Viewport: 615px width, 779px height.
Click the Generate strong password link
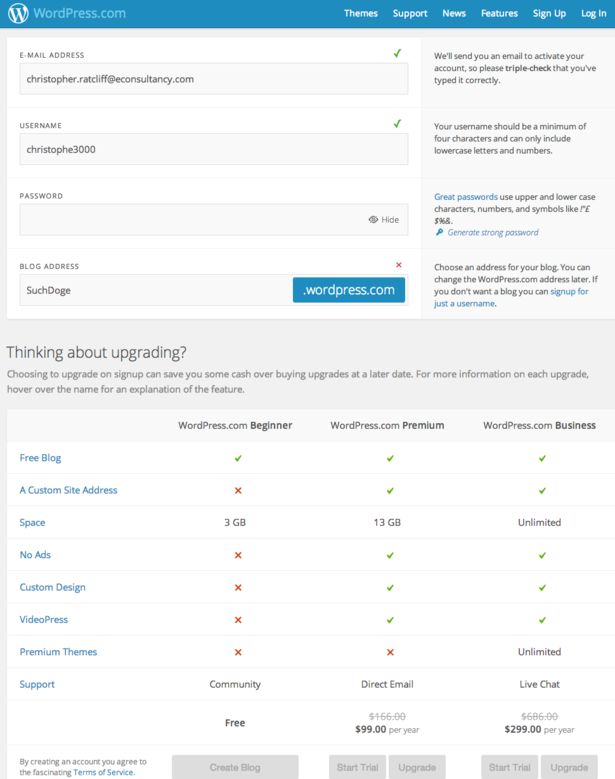click(492, 232)
